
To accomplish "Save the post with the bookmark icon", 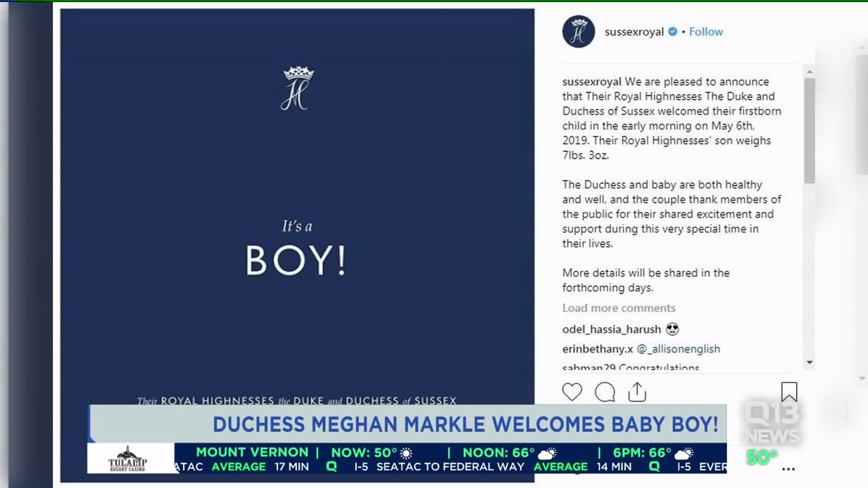I will (789, 392).
